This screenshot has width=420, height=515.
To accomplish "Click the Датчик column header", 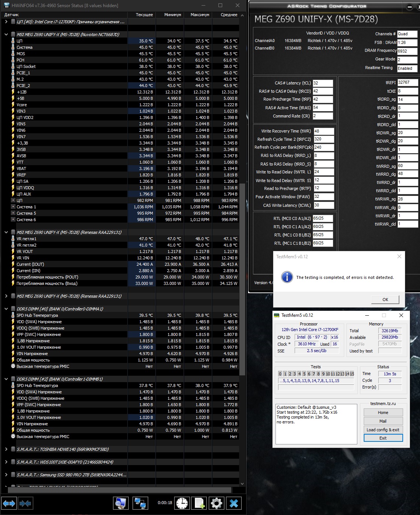I will coord(64,15).
